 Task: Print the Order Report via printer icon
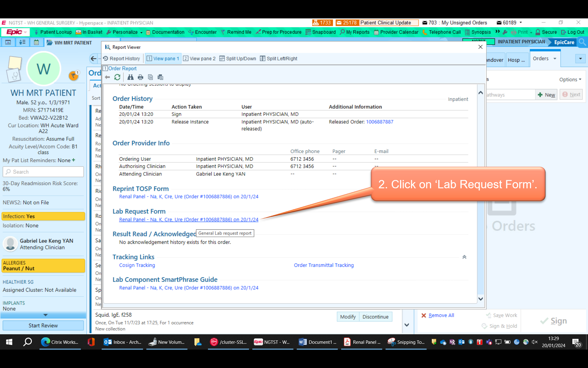(141, 77)
